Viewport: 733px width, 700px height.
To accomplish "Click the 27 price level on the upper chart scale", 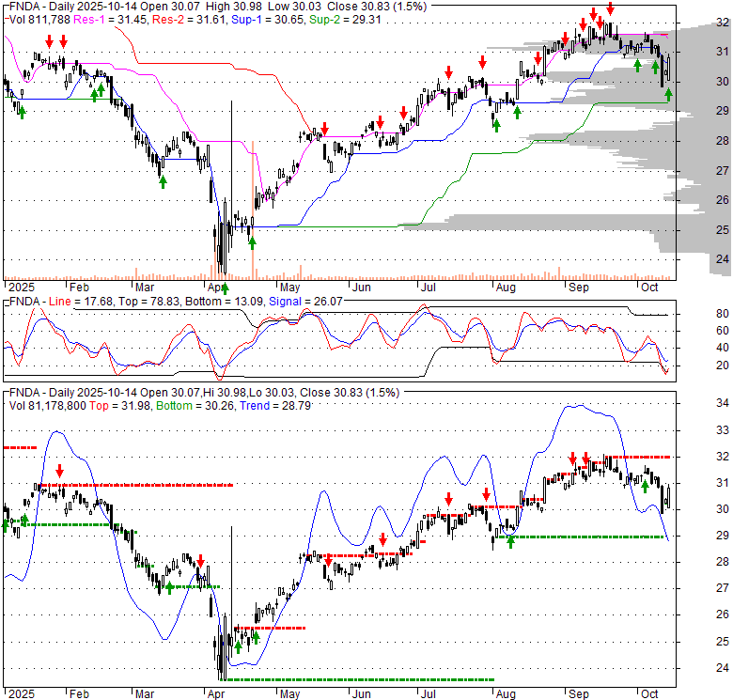I will click(723, 171).
